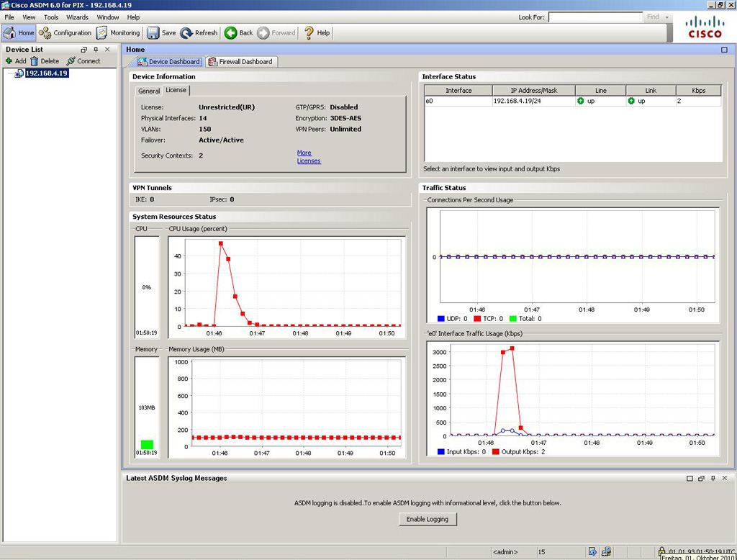Click the Enable Logging button

click(428, 519)
